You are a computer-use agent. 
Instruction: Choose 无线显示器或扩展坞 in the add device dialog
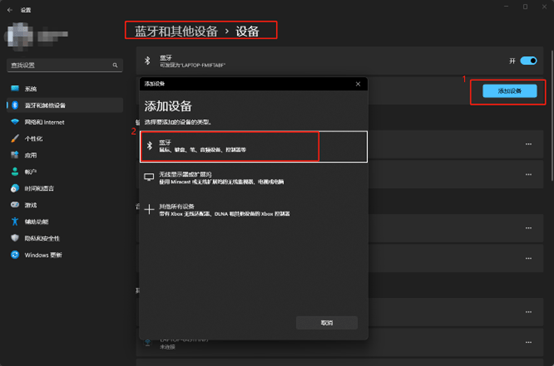tap(254, 178)
